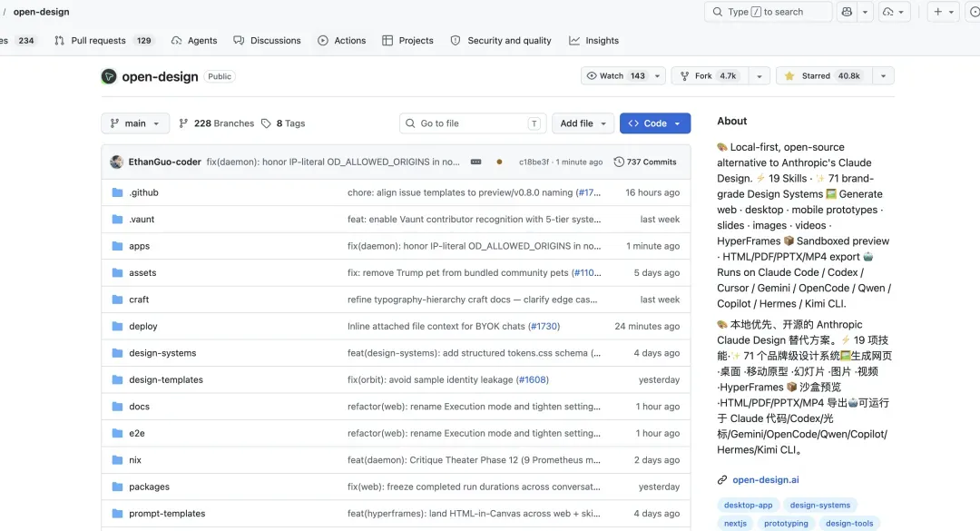Open Security and quality tab
The image size is (980, 531).
[501, 40]
